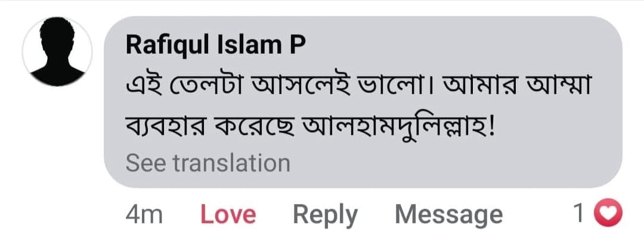Open the 4m timestamp link
This screenshot has width=644, height=231.
144,214
